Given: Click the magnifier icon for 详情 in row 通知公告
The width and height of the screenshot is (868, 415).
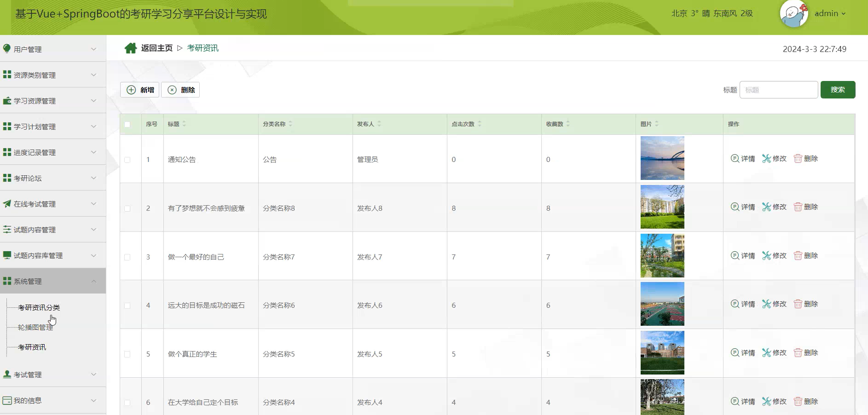Looking at the screenshot, I should click(x=735, y=158).
